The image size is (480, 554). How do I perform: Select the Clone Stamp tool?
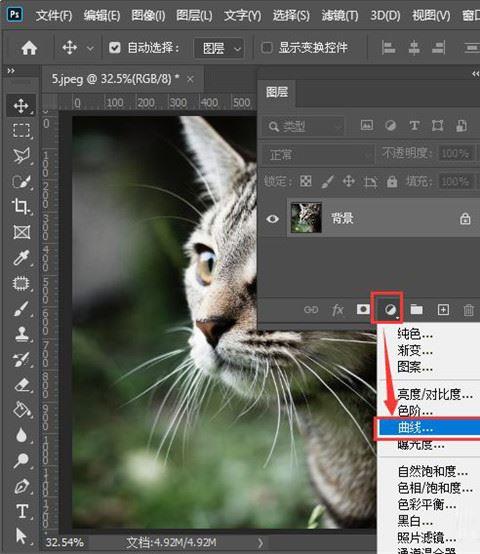tap(21, 334)
